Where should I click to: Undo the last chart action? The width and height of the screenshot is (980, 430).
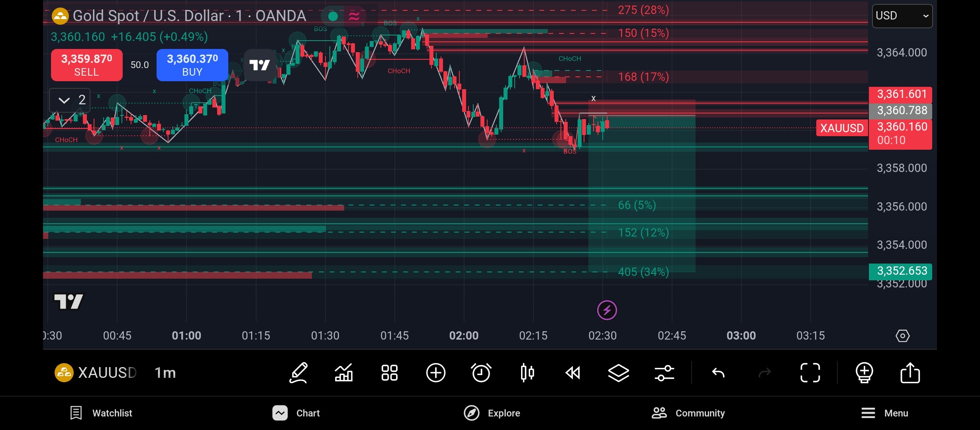tap(718, 373)
